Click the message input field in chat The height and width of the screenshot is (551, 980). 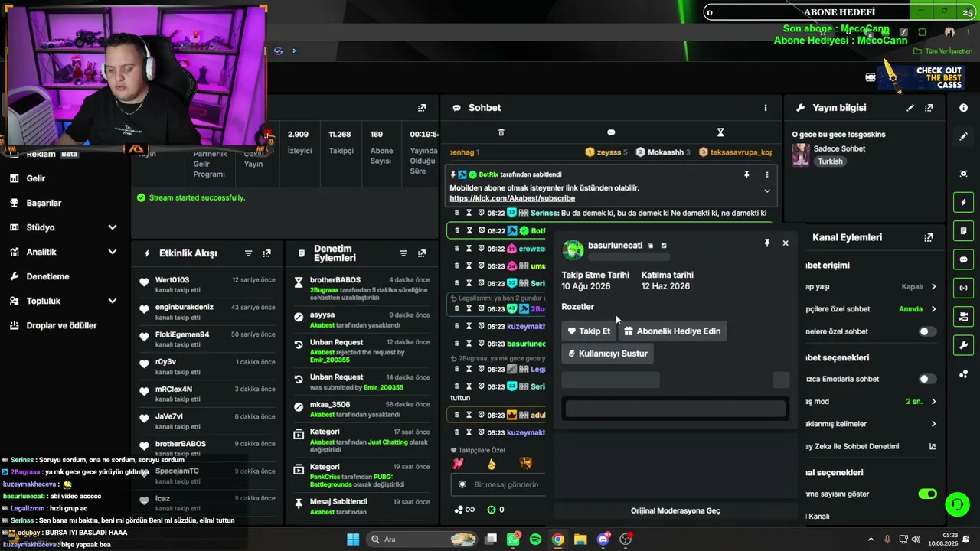506,484
